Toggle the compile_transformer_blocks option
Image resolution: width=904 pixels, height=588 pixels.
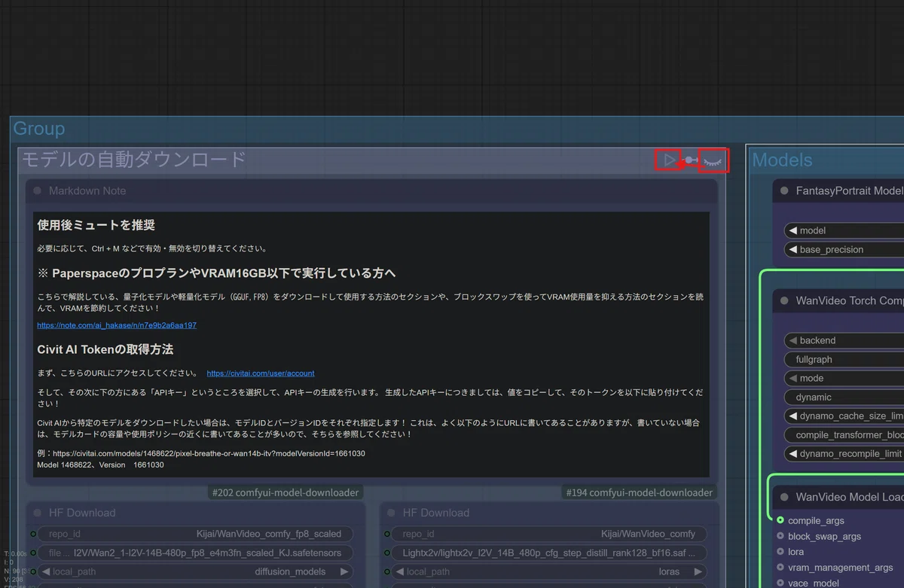844,434
